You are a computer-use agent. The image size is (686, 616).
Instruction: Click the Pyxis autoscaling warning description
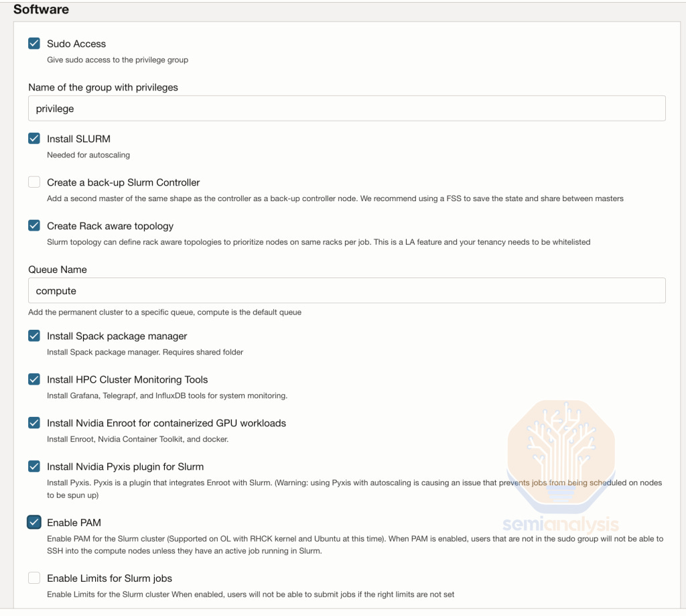click(x=354, y=489)
